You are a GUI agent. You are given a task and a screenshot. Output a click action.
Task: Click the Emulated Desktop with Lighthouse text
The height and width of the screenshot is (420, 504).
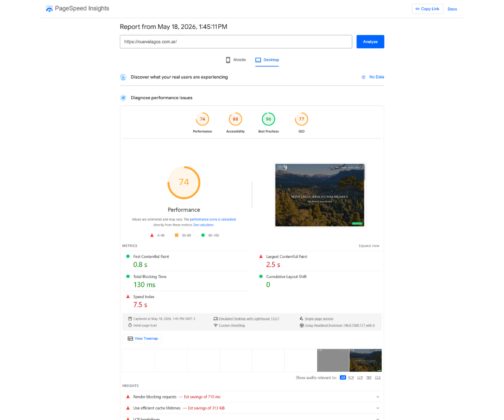(249, 319)
